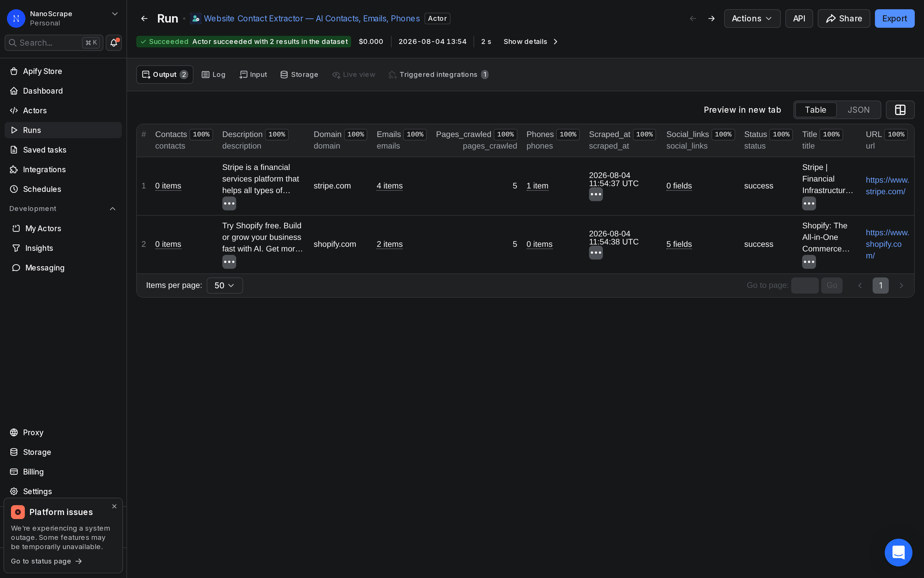Image resolution: width=924 pixels, height=578 pixels.
Task: Select the Output tab
Action: [x=165, y=75]
